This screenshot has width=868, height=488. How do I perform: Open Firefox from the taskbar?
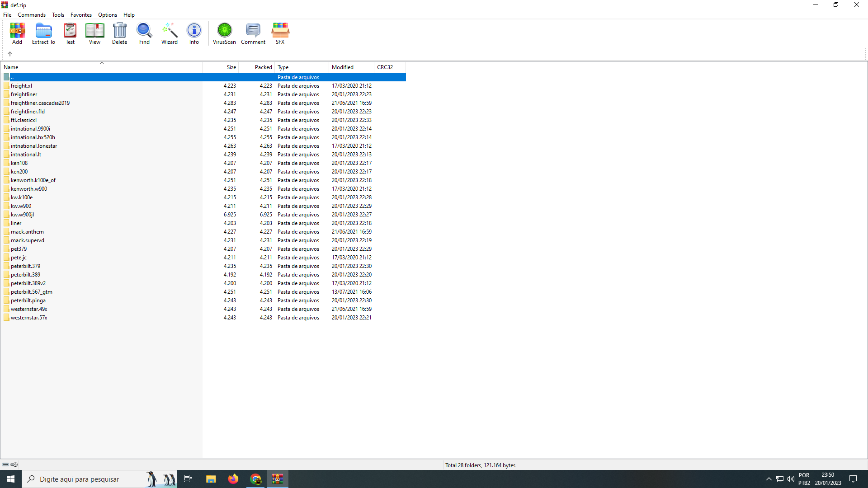pos(233,479)
